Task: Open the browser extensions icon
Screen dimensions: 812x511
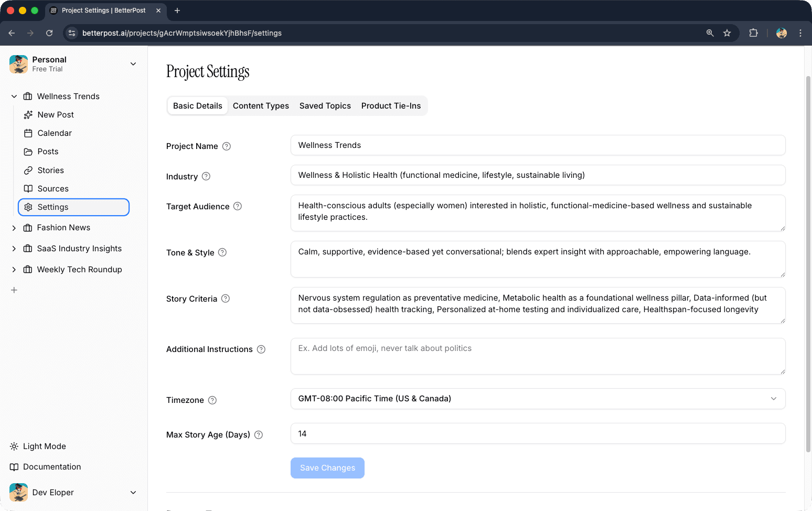Action: (x=753, y=33)
